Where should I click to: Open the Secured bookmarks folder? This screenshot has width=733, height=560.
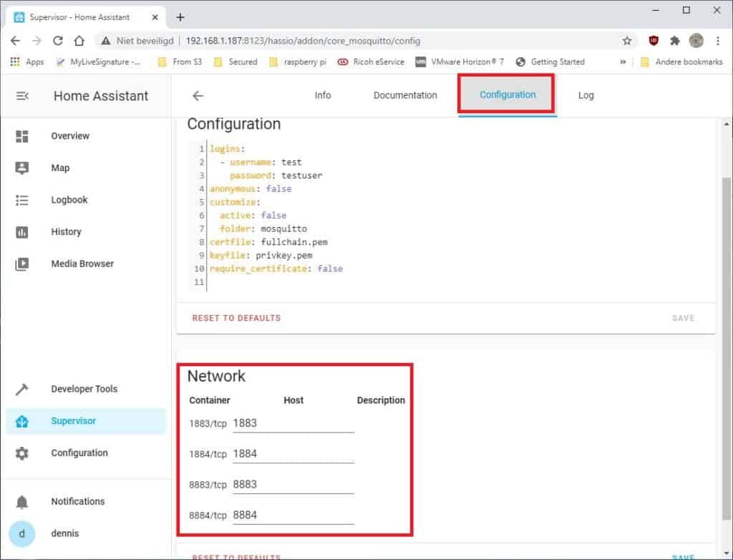click(x=236, y=62)
